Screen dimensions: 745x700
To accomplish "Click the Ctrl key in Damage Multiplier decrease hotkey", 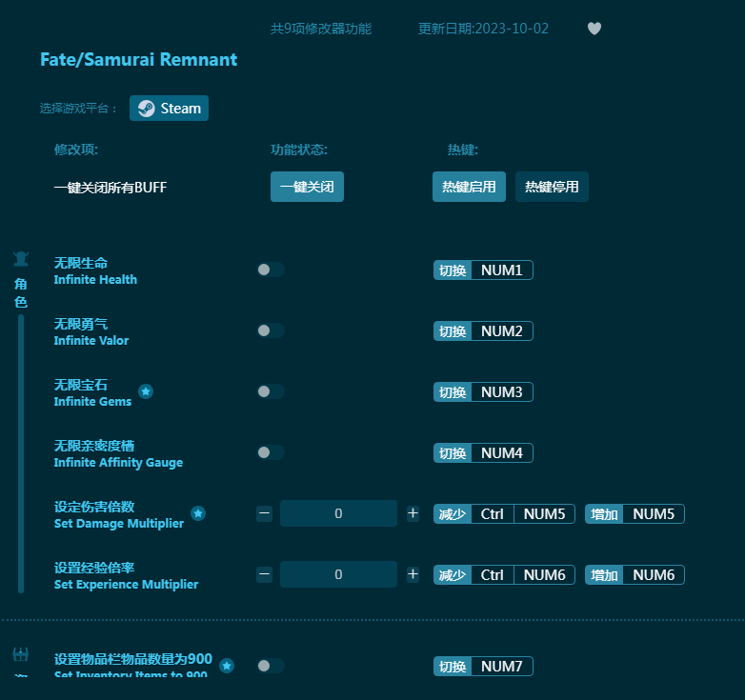I will tap(493, 514).
